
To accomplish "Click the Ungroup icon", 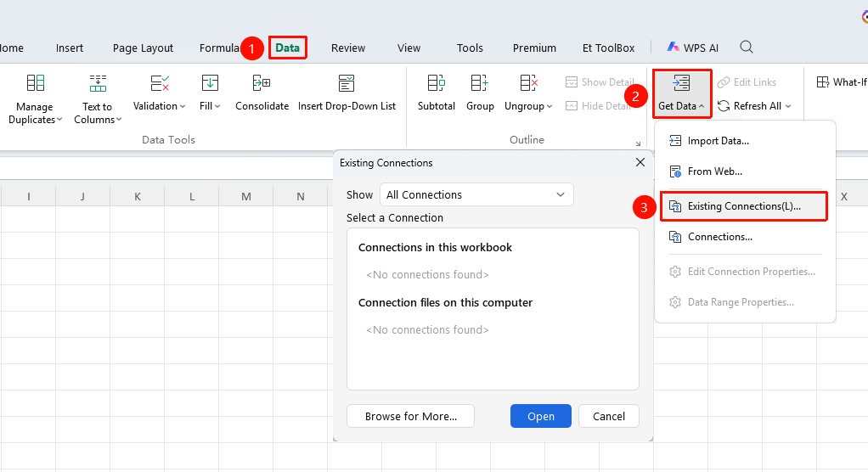I will click(x=528, y=83).
